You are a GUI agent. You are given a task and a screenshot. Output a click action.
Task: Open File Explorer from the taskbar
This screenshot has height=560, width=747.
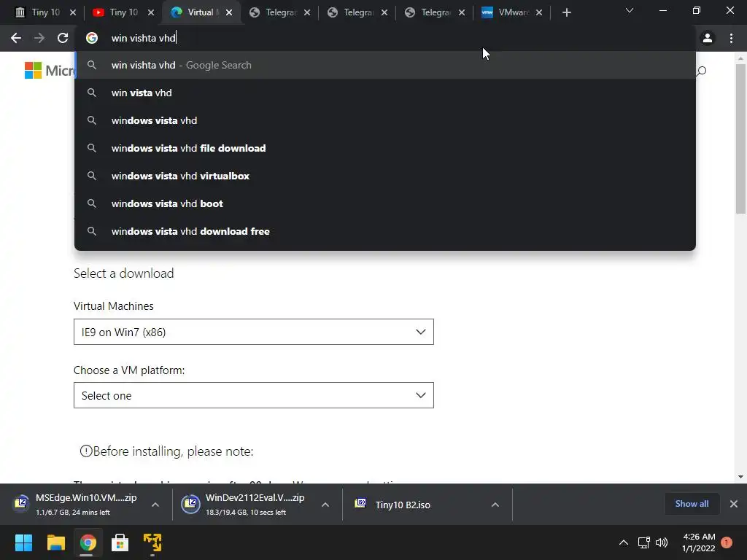tap(55, 542)
